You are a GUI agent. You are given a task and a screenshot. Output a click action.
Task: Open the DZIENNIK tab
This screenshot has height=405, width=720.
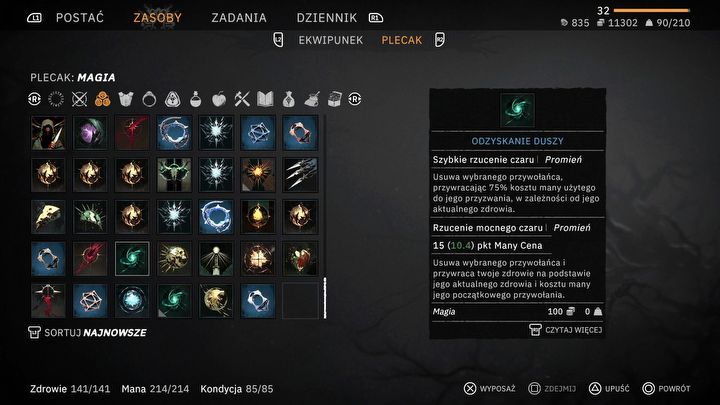(x=326, y=18)
